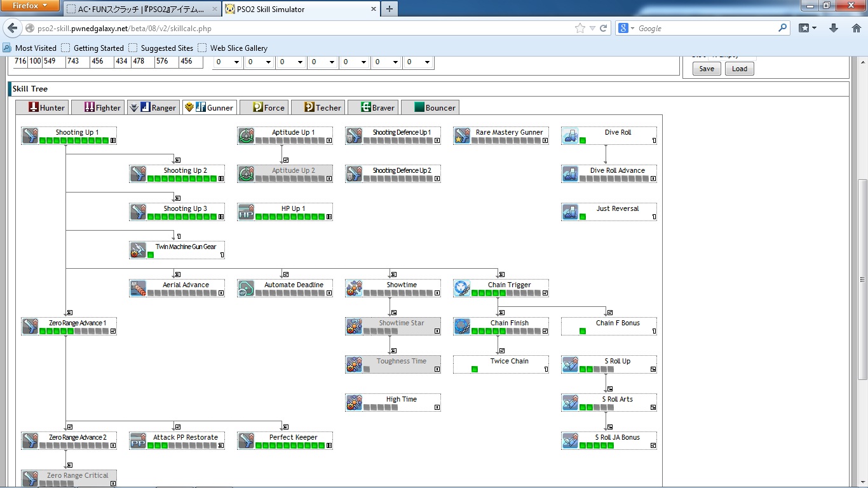
Task: Click the Zero Range Advance 2 icon
Action: [x=31, y=441]
